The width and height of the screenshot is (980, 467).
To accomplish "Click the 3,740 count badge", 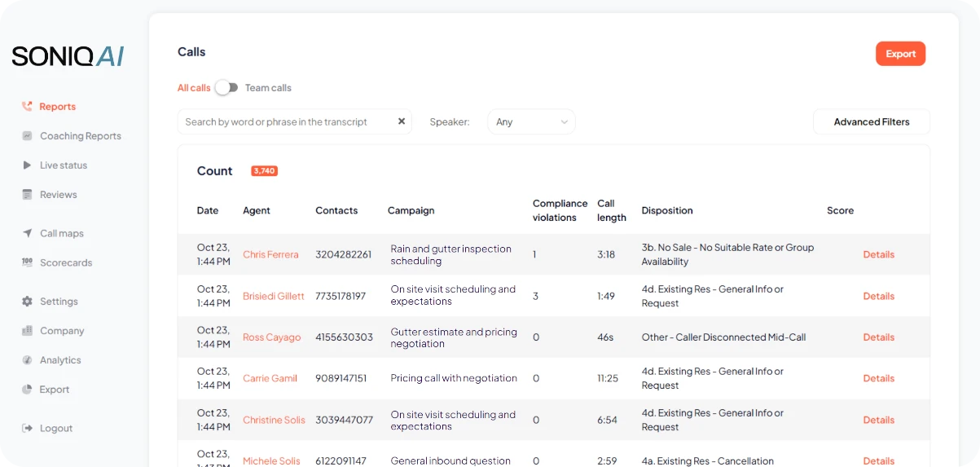I will coord(265,171).
